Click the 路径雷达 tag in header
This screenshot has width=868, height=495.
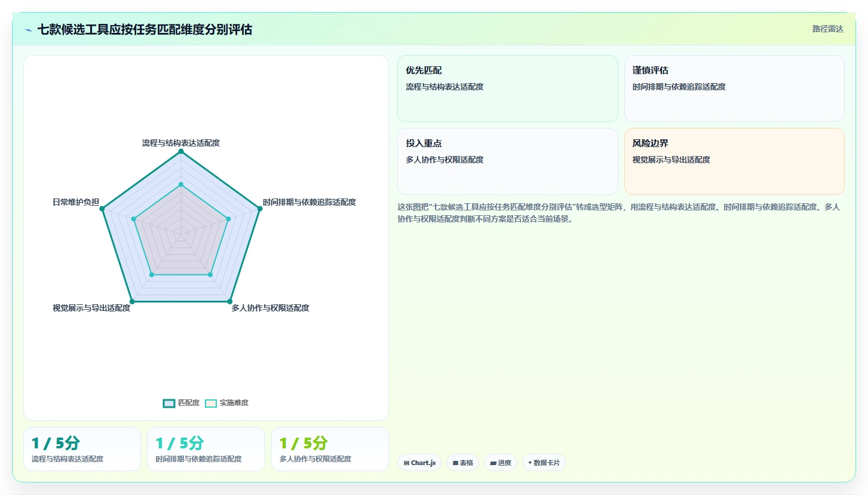coord(827,29)
